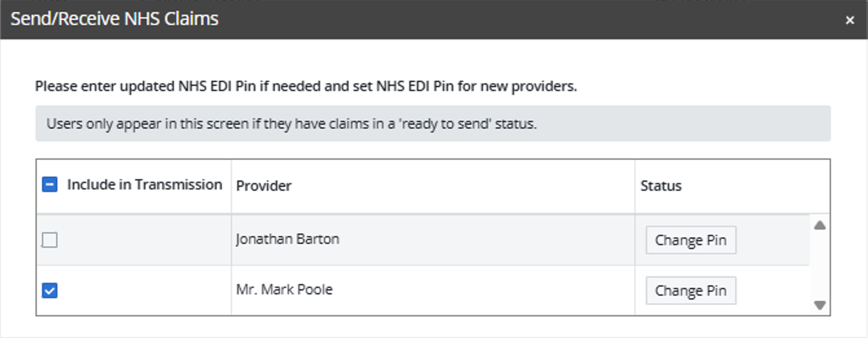Click the Send/Receive NHS Claims dialog title

[114, 18]
